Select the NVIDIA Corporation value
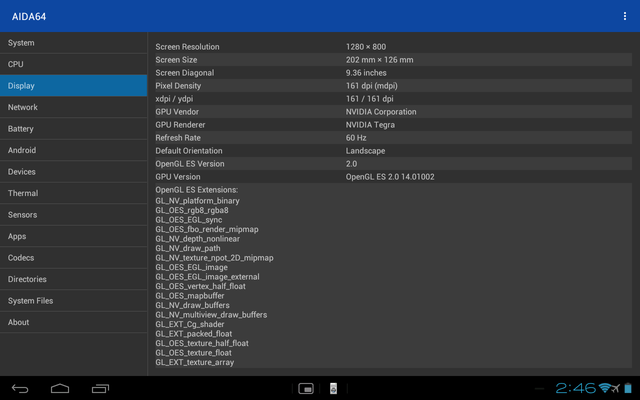 tap(381, 112)
